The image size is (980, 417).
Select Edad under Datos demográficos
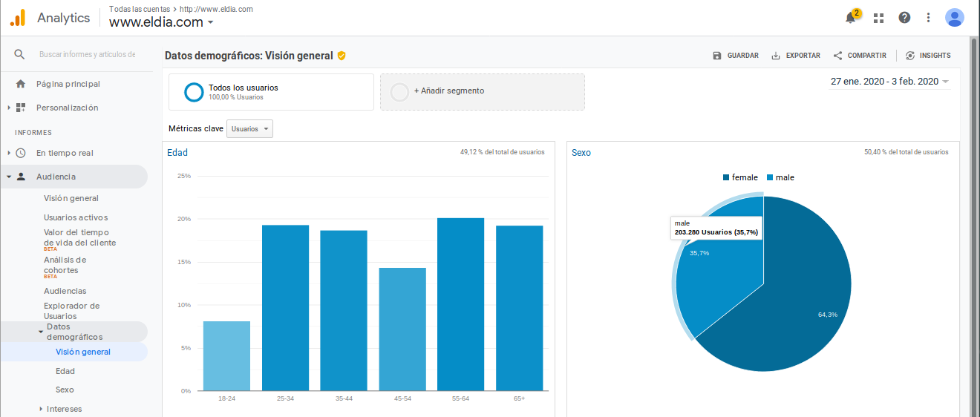[65, 371]
